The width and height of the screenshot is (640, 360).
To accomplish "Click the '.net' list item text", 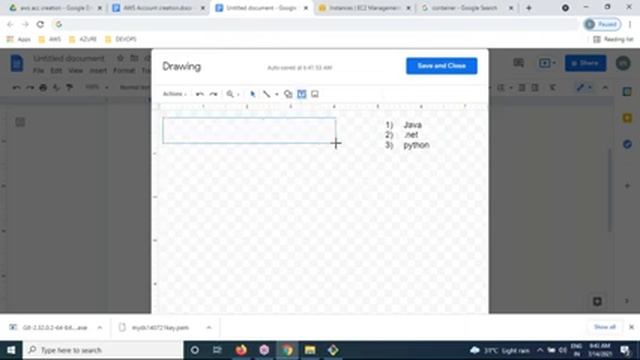I will pyautogui.click(x=411, y=135).
